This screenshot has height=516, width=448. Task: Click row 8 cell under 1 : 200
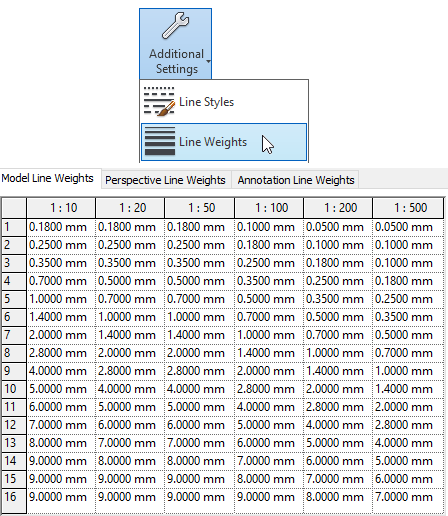coord(338,353)
